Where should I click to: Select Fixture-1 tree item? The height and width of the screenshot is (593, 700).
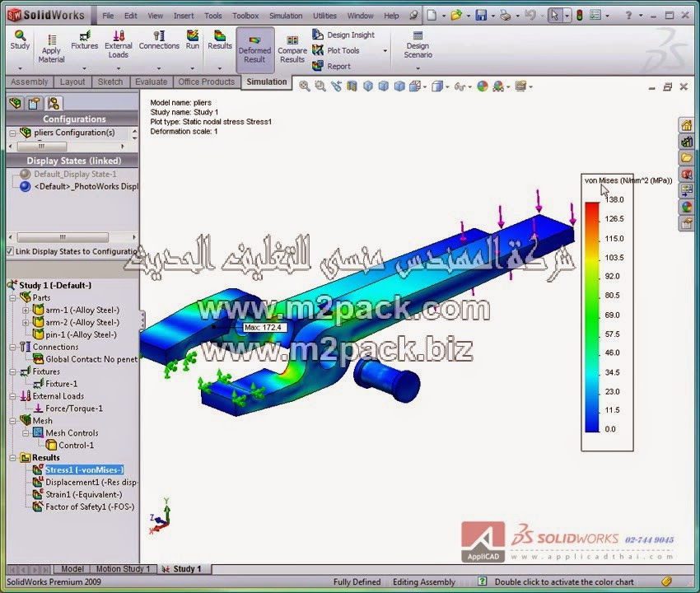coord(61,384)
